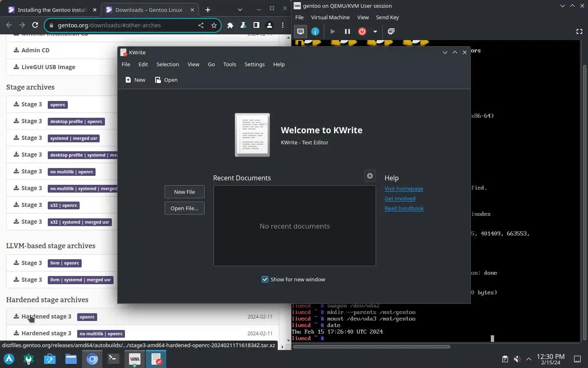Click the Open File... button

coord(185,208)
